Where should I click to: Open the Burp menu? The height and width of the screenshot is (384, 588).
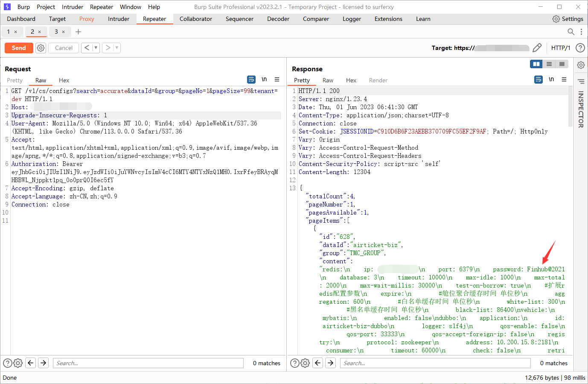tap(23, 7)
